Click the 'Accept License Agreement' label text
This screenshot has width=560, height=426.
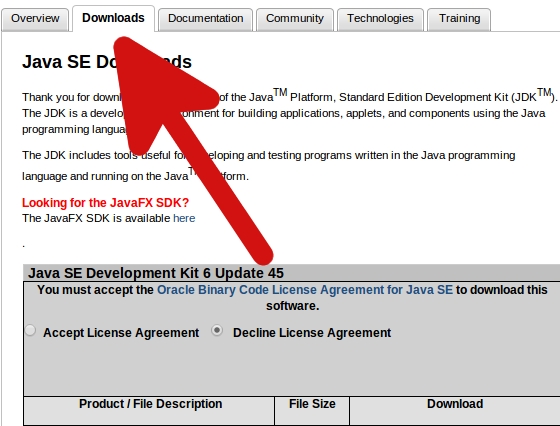121,333
